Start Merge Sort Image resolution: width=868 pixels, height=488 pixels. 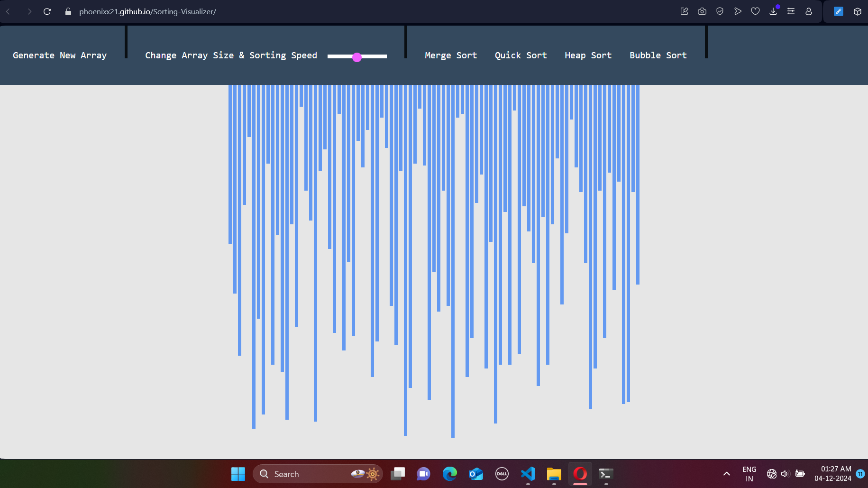[451, 55]
